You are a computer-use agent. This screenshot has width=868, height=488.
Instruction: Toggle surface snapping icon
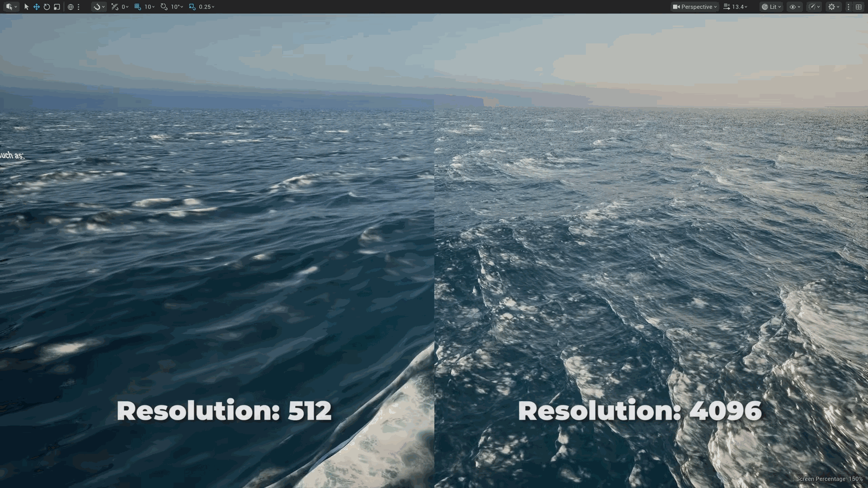click(114, 7)
